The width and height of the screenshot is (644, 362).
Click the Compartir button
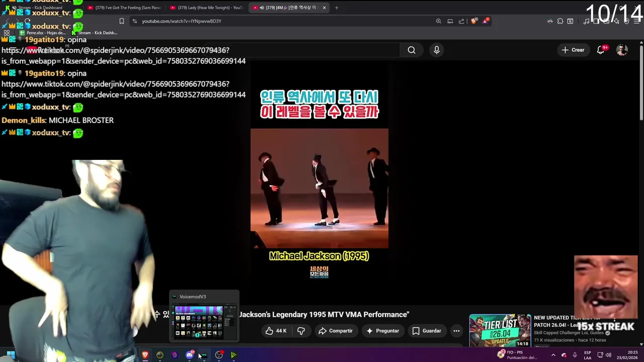(x=335, y=331)
